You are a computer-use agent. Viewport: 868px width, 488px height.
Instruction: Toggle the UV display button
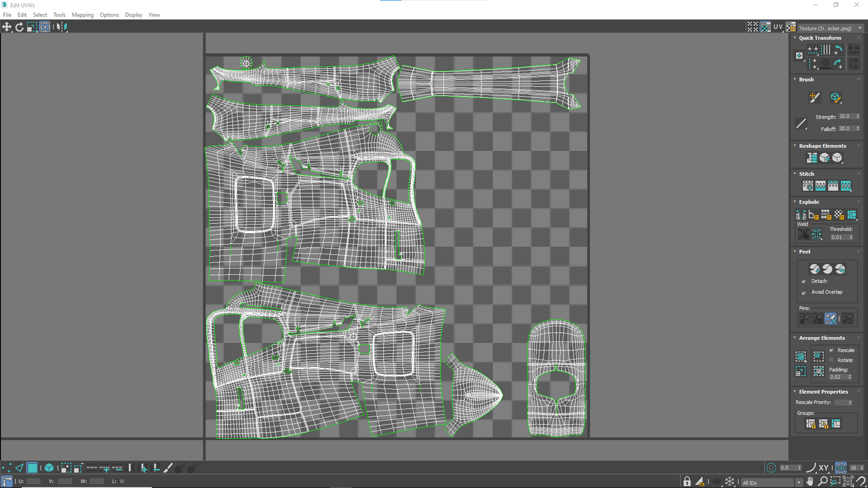click(778, 27)
